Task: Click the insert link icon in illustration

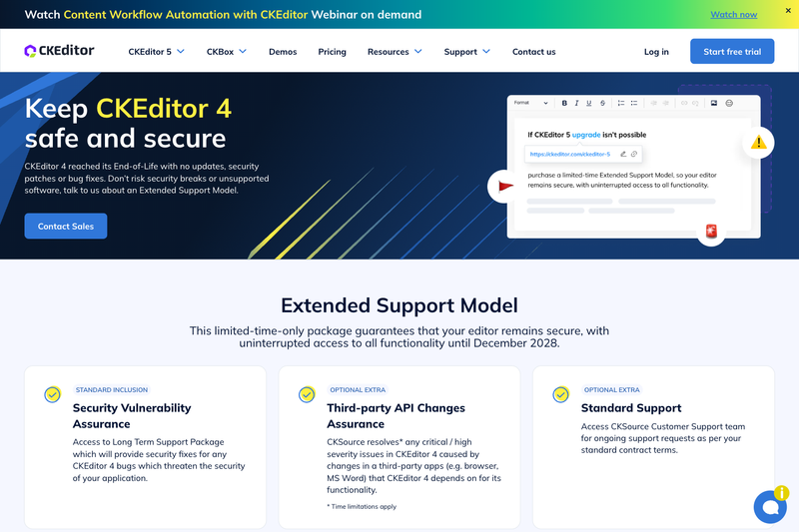Action: [x=684, y=103]
